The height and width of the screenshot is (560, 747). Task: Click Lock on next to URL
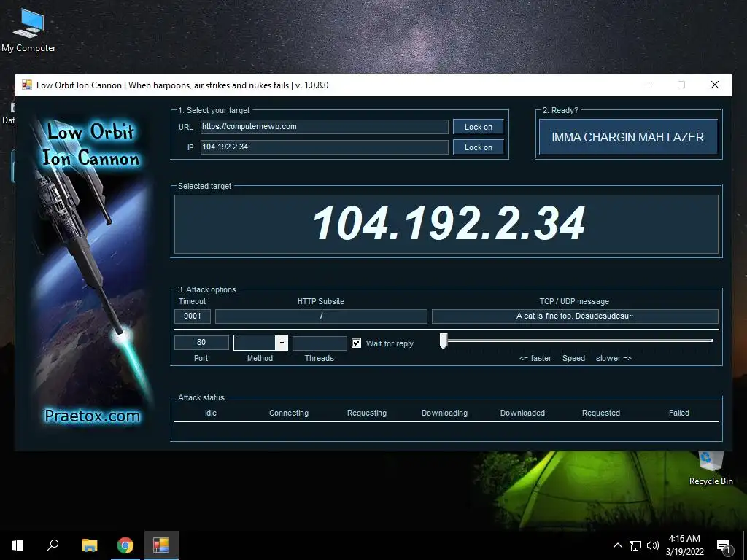coord(479,127)
